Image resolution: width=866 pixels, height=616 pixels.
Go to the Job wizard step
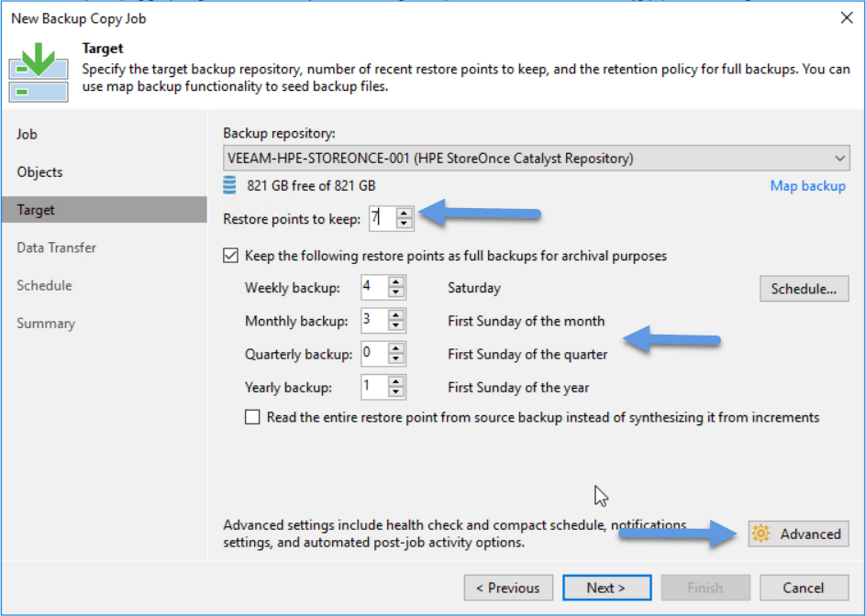pos(27,134)
